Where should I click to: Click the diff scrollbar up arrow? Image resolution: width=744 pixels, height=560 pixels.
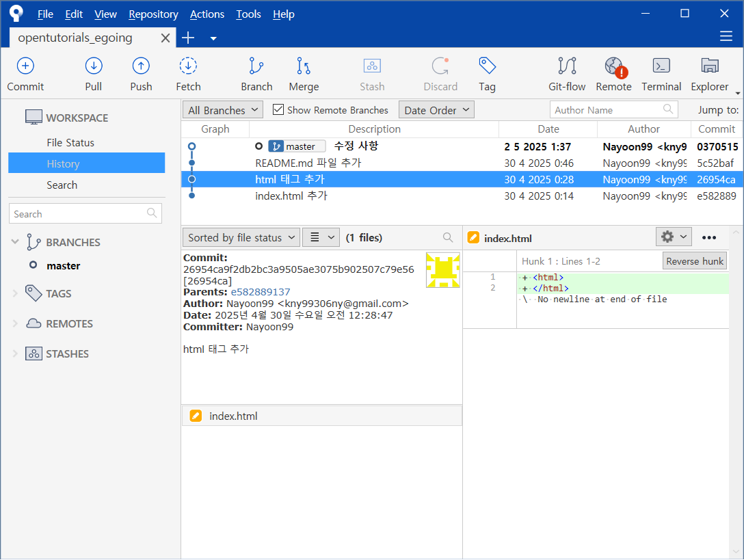point(736,232)
